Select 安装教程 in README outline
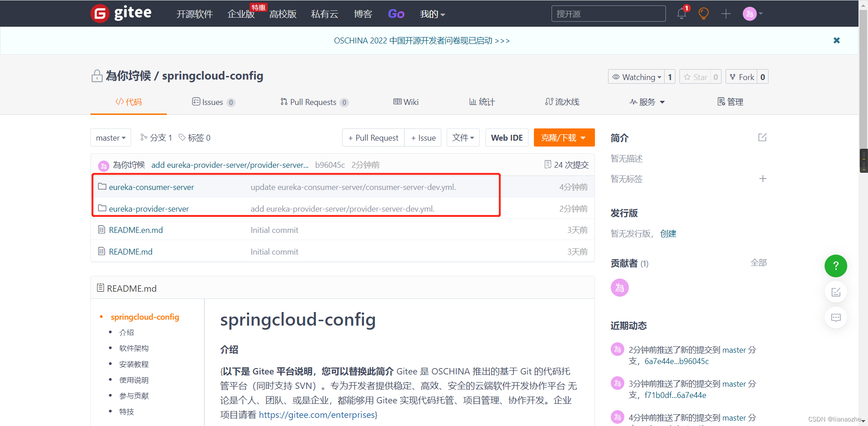 click(134, 364)
